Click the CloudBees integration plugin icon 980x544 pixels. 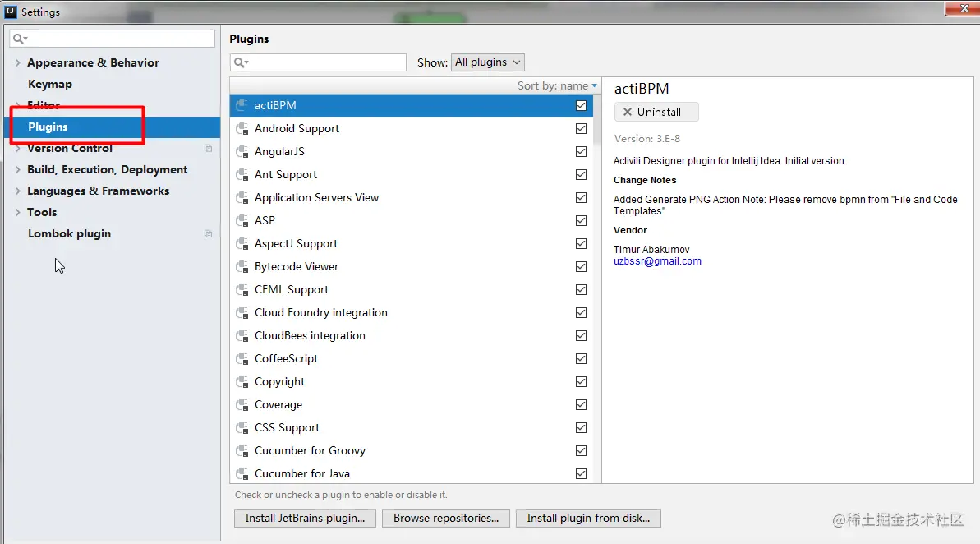tap(242, 336)
